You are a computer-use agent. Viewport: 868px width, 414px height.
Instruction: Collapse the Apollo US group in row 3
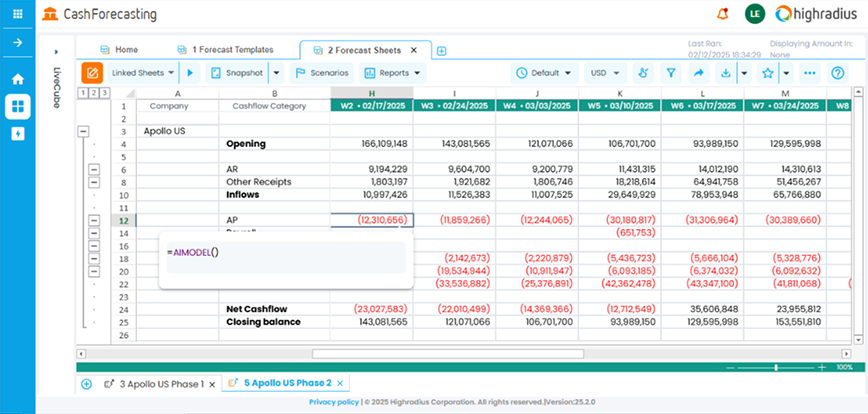coord(84,131)
